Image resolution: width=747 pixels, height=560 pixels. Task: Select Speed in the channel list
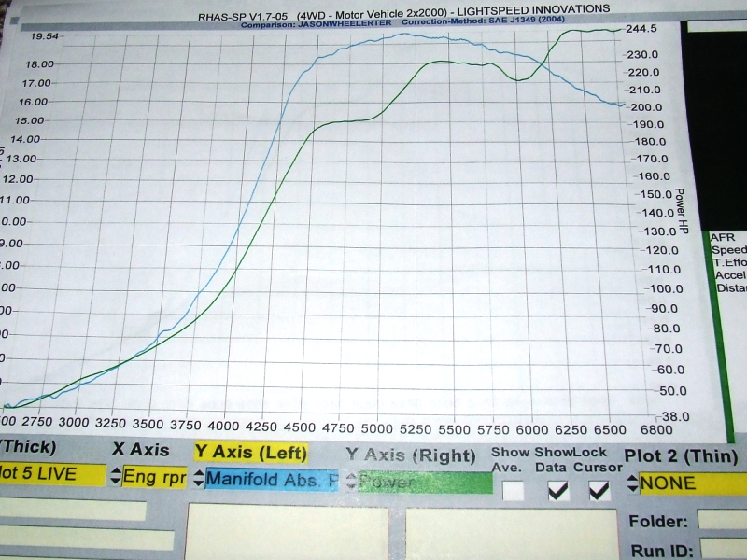coord(729,250)
